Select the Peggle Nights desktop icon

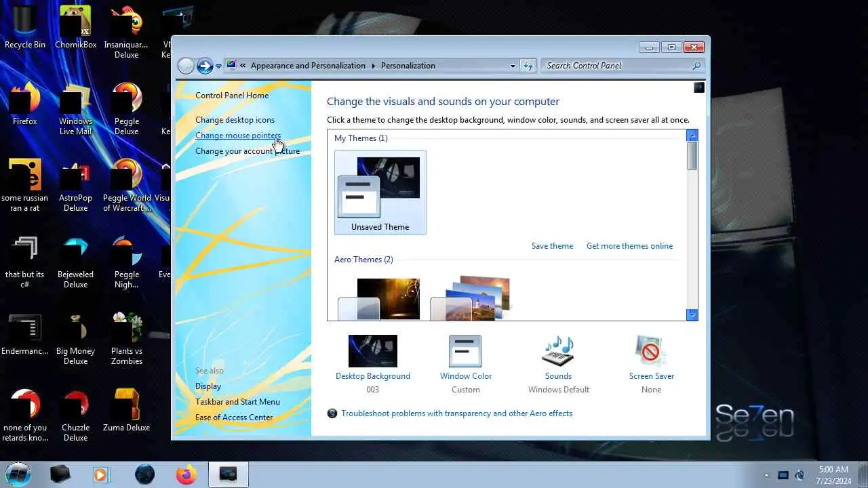pos(126,262)
